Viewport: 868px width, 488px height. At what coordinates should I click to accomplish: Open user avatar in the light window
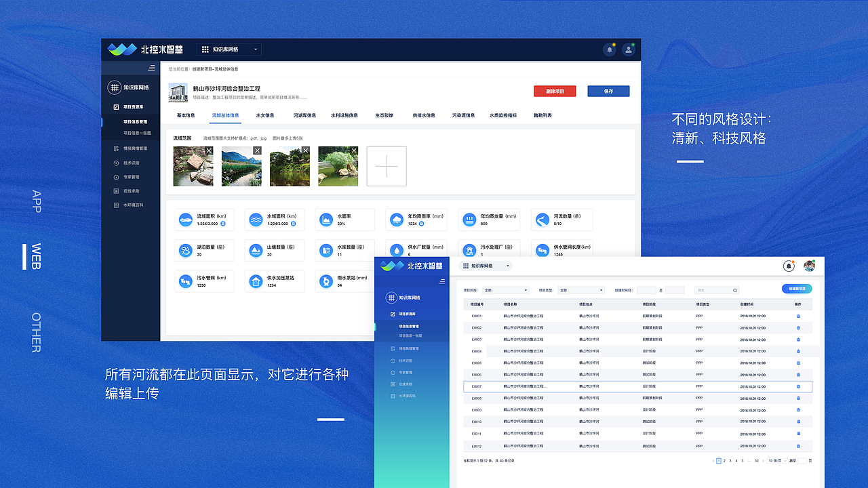click(x=809, y=266)
